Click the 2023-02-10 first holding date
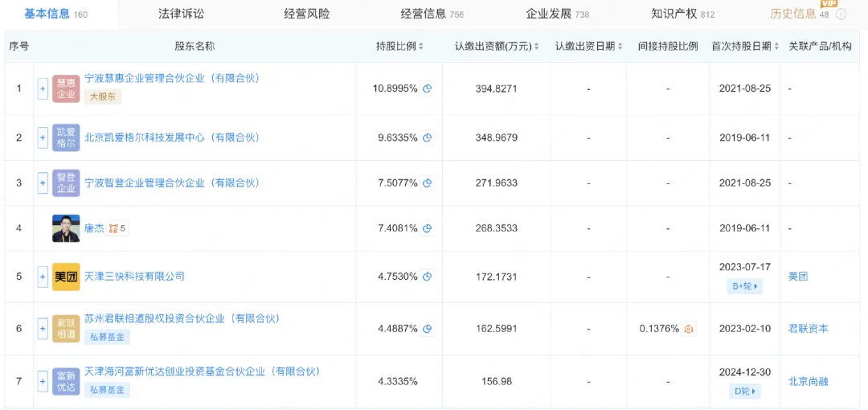This screenshot has width=868, height=410. (744, 329)
